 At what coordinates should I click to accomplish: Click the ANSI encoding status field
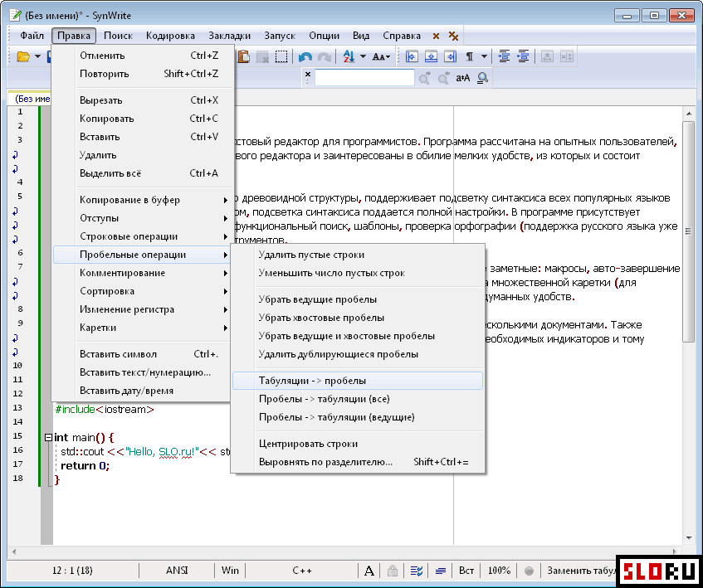click(x=177, y=571)
